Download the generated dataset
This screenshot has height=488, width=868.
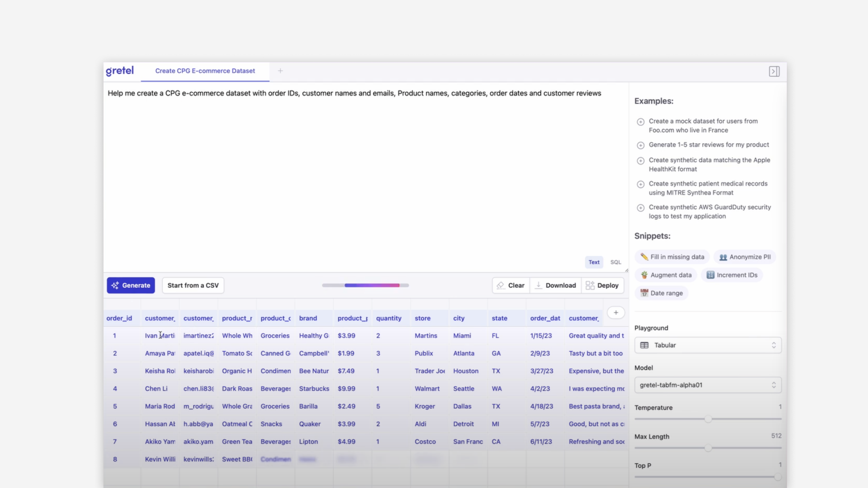coord(555,285)
